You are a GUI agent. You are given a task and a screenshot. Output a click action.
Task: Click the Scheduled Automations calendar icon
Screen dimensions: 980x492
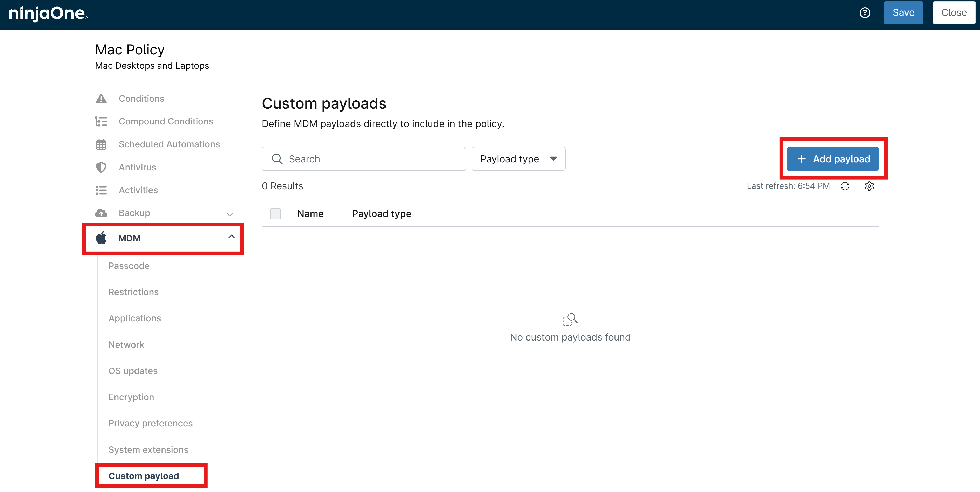[101, 144]
